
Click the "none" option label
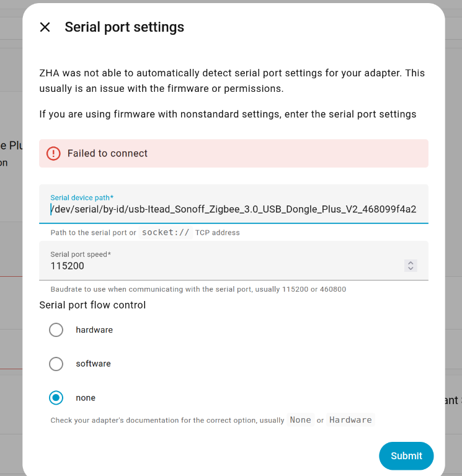[x=86, y=398]
